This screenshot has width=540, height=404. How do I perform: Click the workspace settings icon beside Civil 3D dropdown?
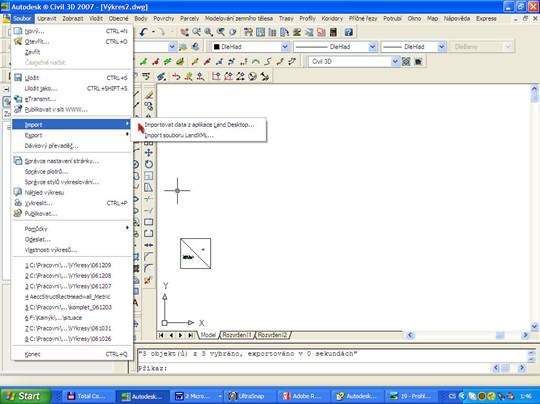coord(406,61)
